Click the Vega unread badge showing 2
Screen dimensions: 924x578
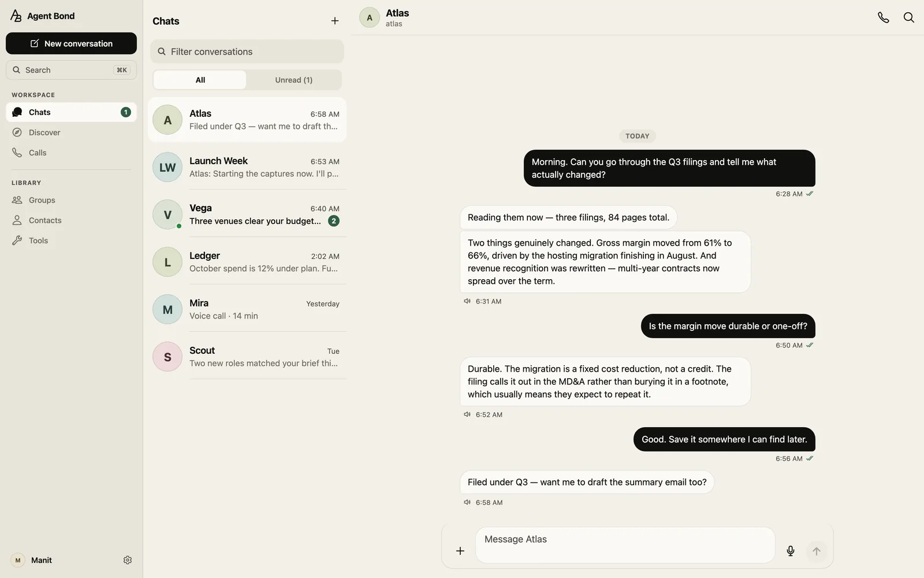(x=334, y=221)
